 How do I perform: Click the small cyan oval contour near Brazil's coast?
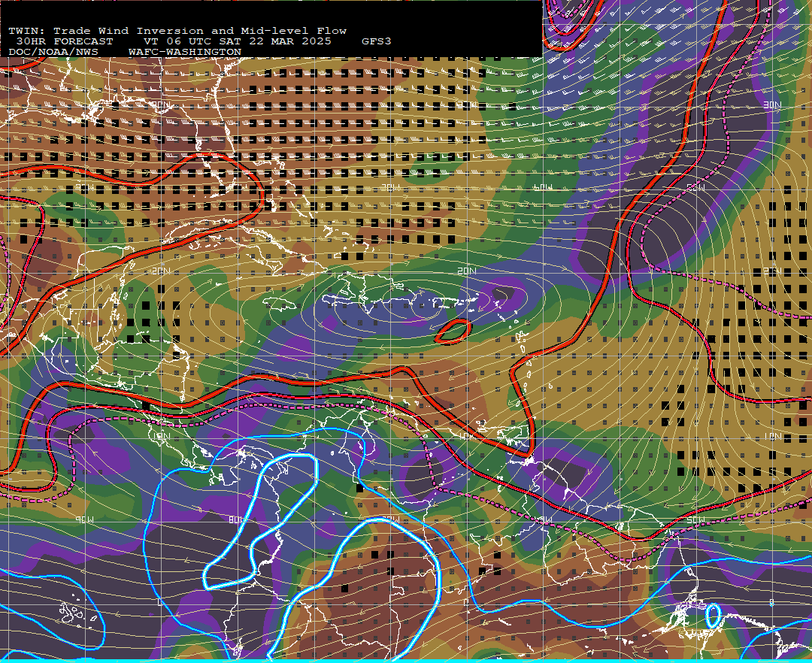(713, 616)
